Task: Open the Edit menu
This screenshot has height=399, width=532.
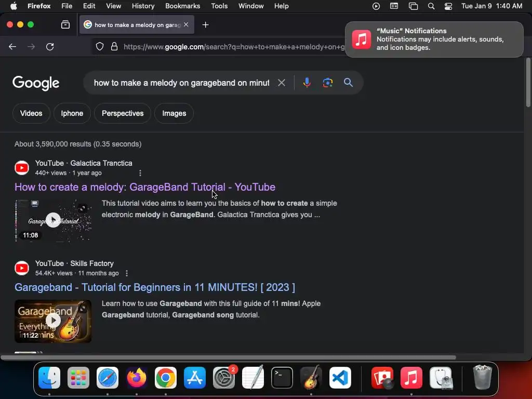Action: (89, 6)
